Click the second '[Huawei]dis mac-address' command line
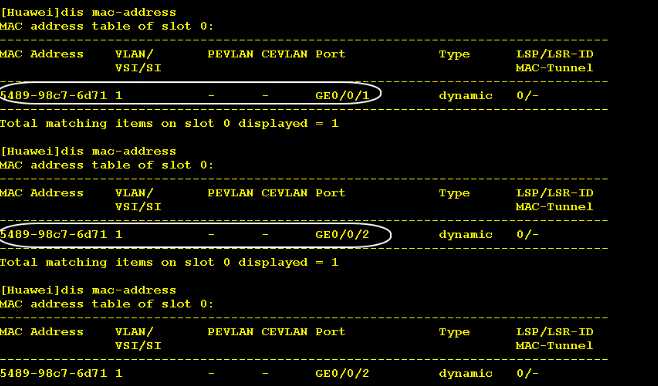This screenshot has height=386, width=658. pos(88,151)
